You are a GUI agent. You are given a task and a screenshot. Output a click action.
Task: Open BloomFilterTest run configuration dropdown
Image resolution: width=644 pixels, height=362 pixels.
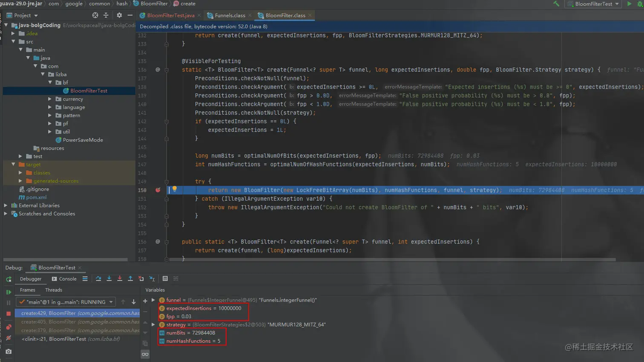pyautogui.click(x=594, y=4)
